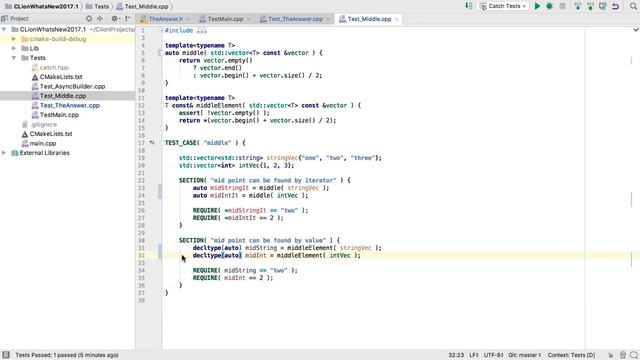This screenshot has height=360, width=640.
Task: Select the Test_Middle.cpp editor tab
Action: [x=369, y=19]
